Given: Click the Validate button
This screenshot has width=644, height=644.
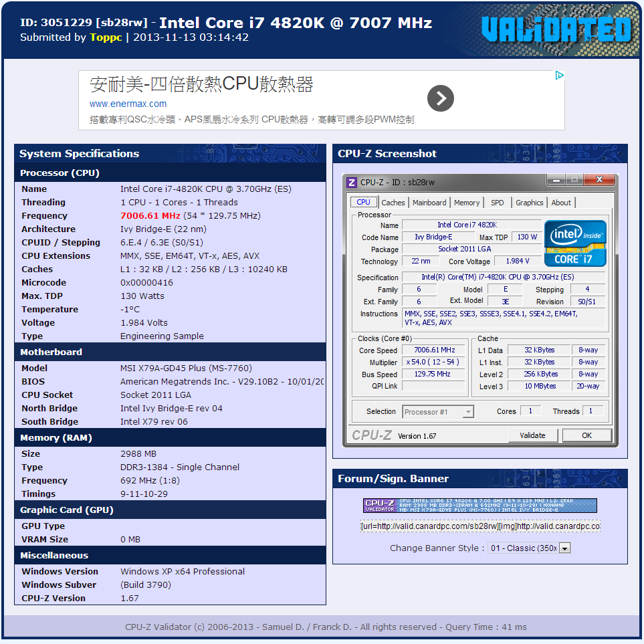Looking at the screenshot, I should 533,435.
